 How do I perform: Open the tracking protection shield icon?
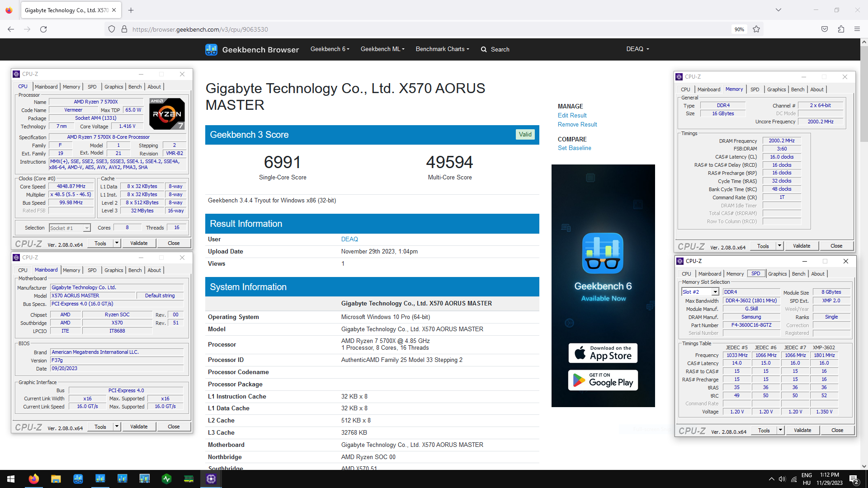click(x=112, y=29)
